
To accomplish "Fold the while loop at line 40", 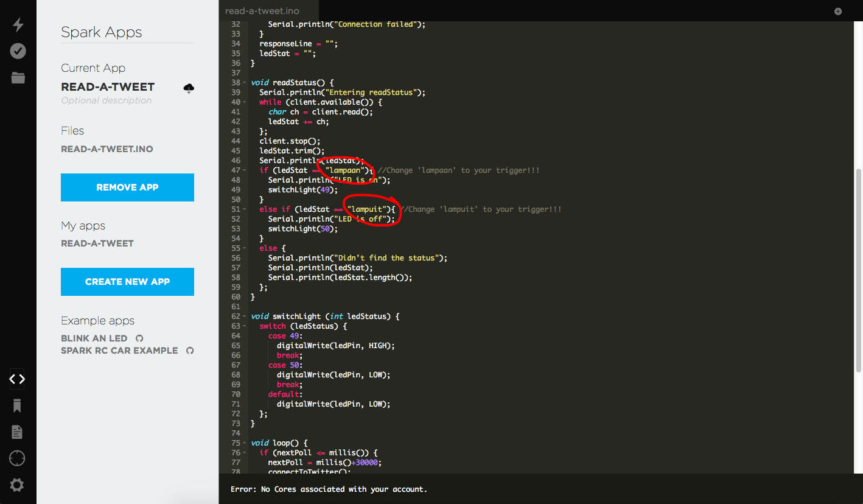I will [x=245, y=102].
